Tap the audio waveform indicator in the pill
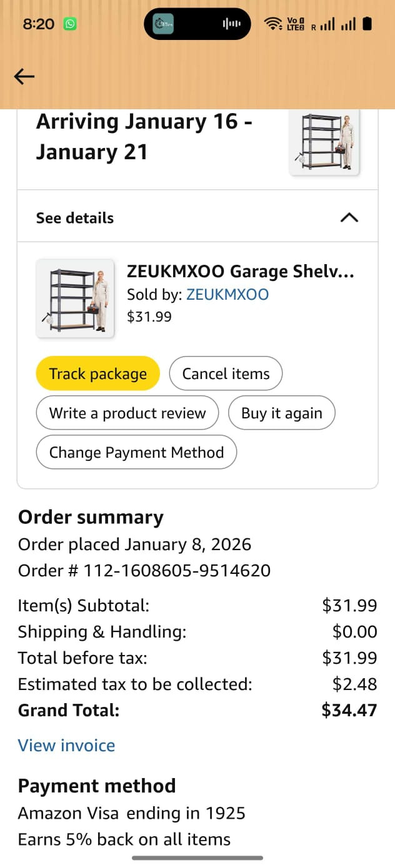The image size is (395, 868). click(231, 24)
